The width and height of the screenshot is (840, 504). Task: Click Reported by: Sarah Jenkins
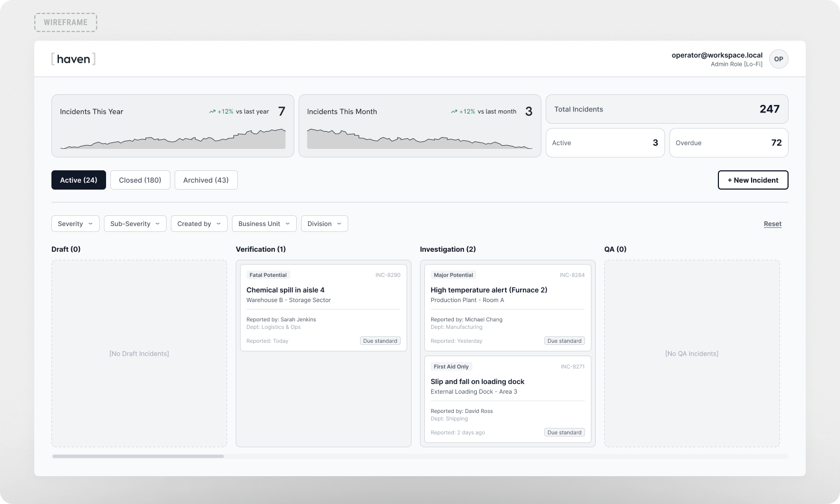pos(281,319)
